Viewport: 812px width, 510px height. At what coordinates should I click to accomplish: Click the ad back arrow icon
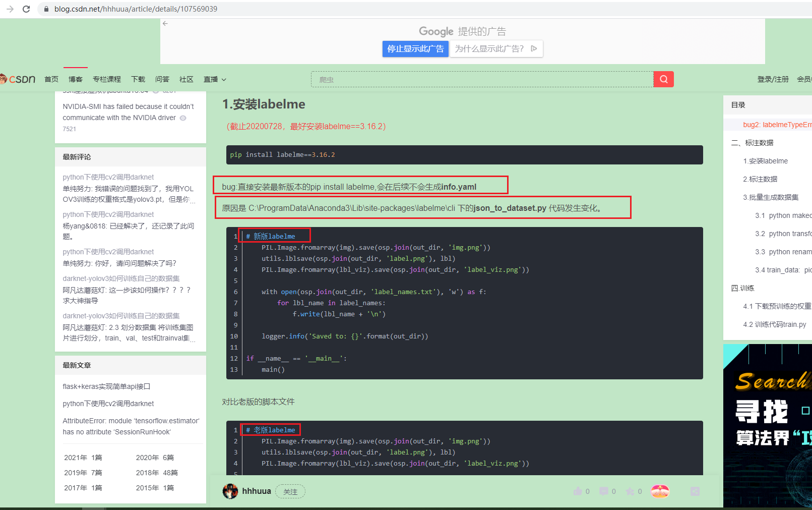pos(165,23)
